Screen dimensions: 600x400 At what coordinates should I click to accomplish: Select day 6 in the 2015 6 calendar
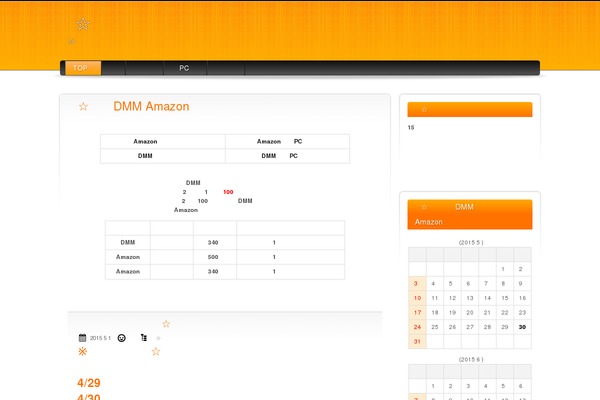pos(520,386)
